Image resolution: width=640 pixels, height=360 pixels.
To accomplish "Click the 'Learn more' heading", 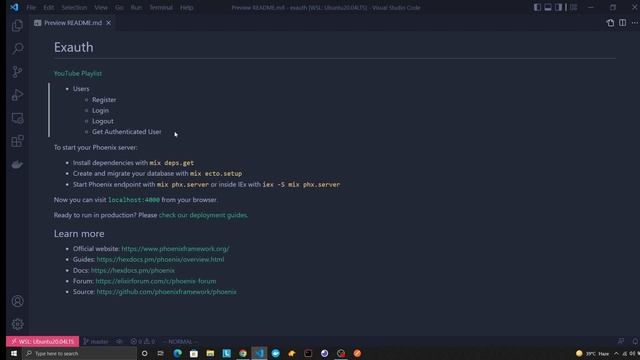I will point(79,233).
